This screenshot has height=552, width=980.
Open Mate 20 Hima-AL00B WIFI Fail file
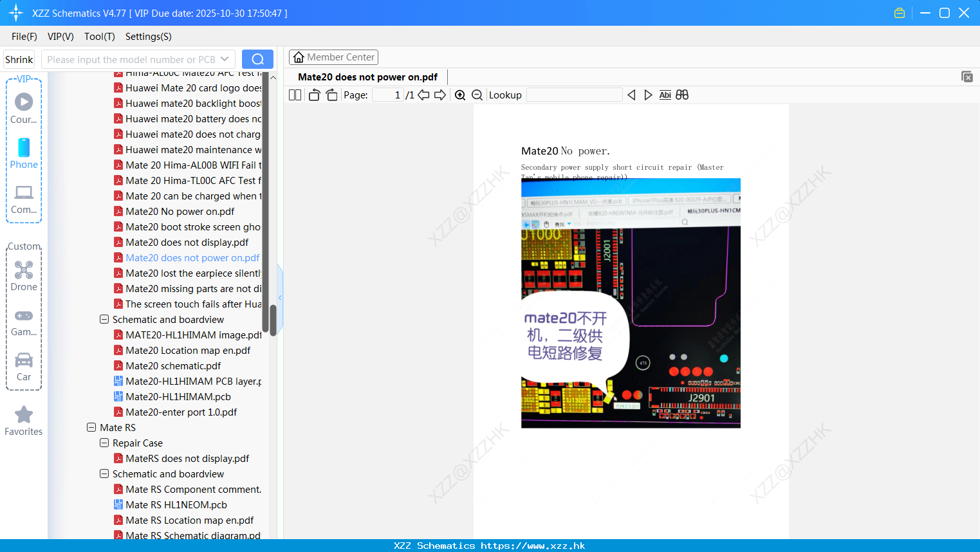(193, 165)
